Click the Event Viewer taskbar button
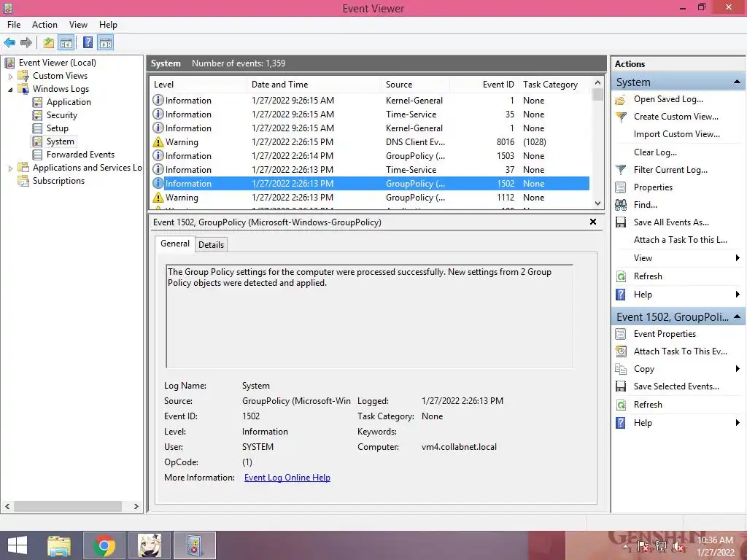Image resolution: width=747 pixels, height=560 pixels. click(x=194, y=545)
